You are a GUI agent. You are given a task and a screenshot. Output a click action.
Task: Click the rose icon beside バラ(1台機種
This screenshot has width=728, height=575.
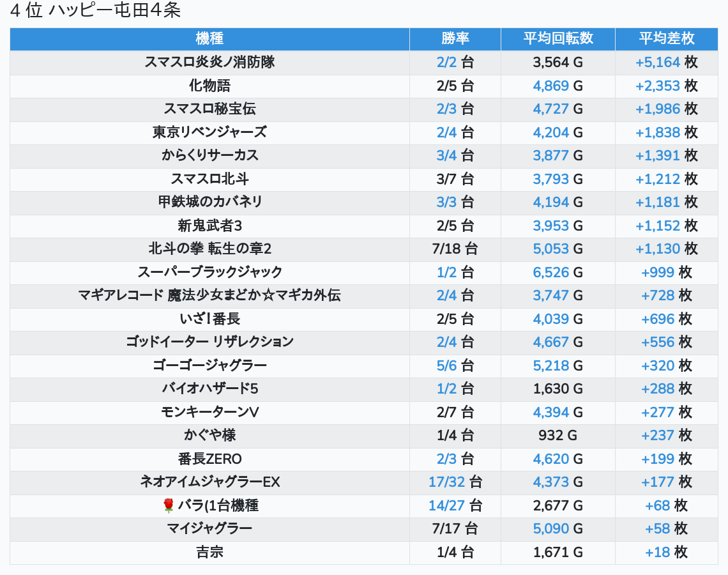tap(169, 506)
